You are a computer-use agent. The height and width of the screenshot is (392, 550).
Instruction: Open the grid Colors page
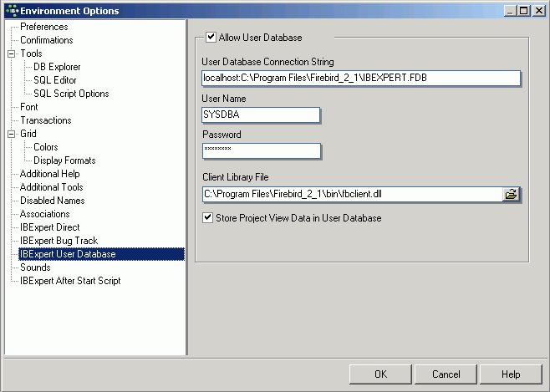(46, 147)
